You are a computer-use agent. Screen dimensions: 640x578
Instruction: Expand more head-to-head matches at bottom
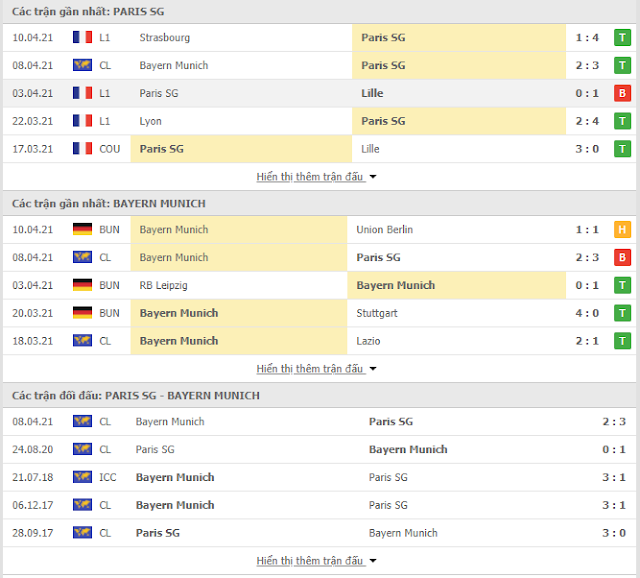[x=316, y=560]
